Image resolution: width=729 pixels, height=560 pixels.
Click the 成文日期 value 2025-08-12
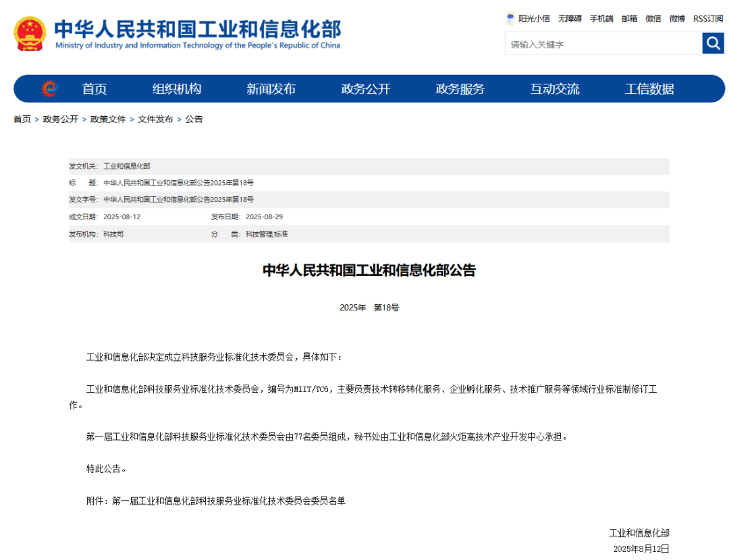[122, 217]
